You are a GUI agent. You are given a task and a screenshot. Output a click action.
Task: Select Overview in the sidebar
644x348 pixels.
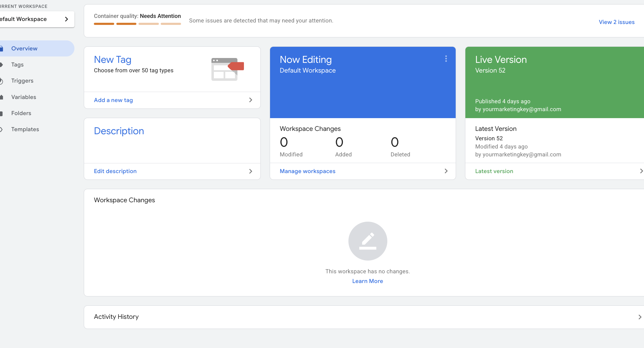coord(24,49)
